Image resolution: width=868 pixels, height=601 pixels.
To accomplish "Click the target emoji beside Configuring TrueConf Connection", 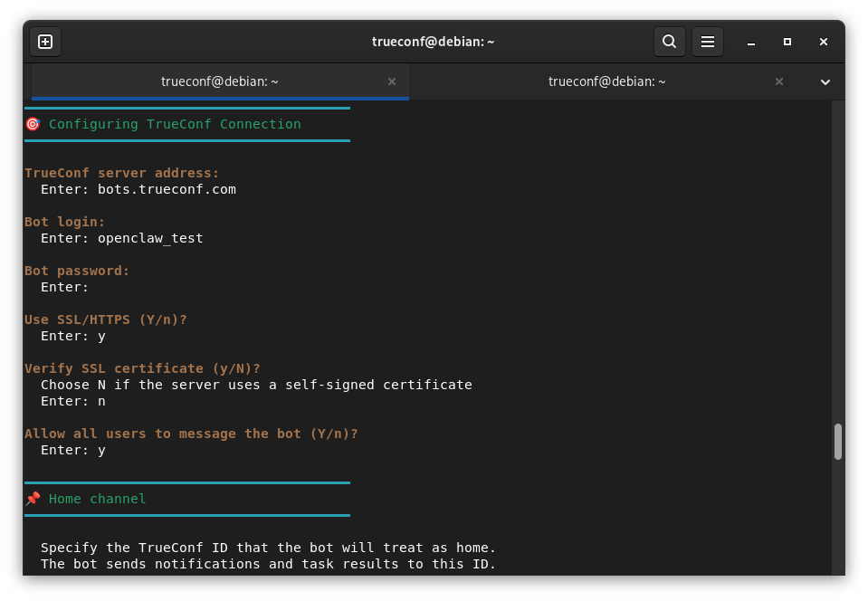I will pyautogui.click(x=33, y=124).
